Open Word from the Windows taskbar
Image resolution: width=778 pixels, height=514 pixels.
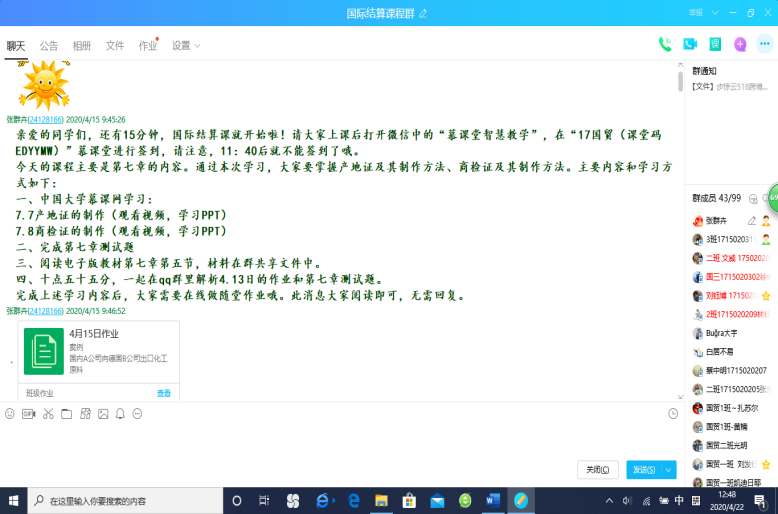point(493,500)
